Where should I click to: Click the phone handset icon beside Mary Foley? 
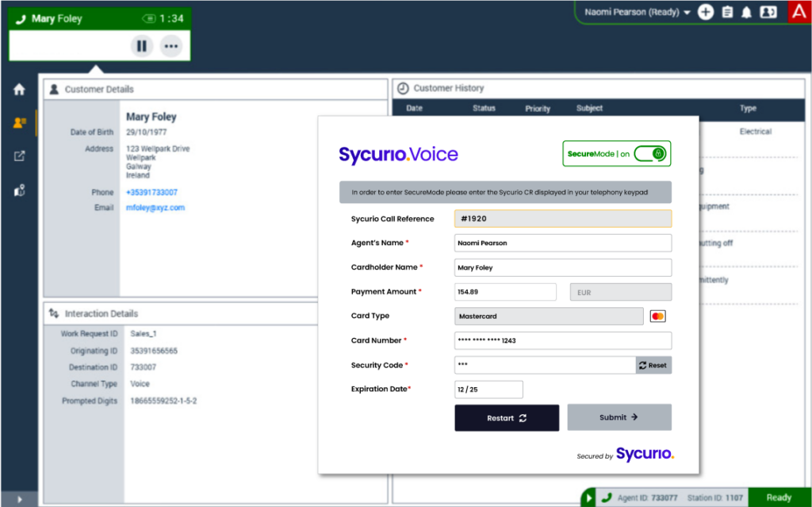(21, 19)
